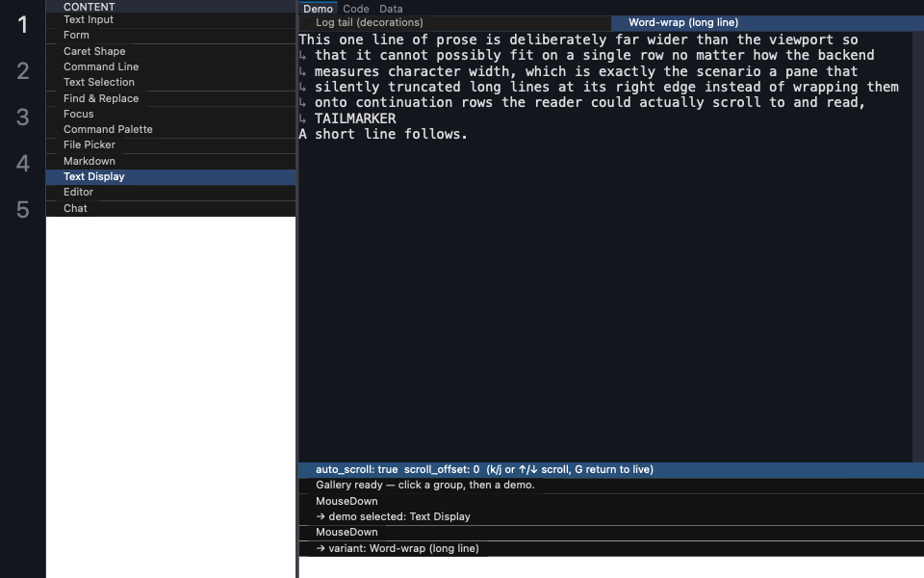924x578 pixels.
Task: Switch to the Demo tab
Action: 319,9
